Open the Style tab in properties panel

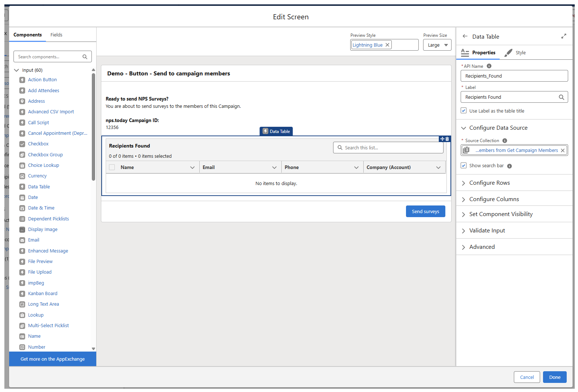(x=520, y=53)
